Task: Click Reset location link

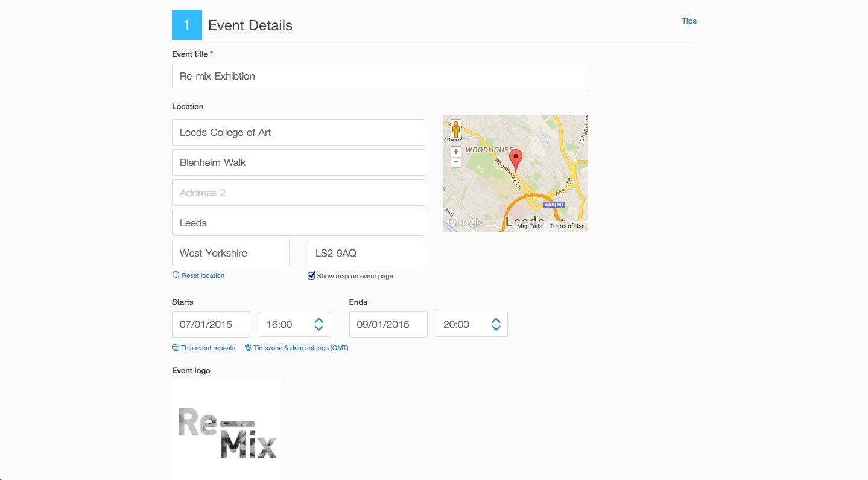Action: [x=203, y=275]
